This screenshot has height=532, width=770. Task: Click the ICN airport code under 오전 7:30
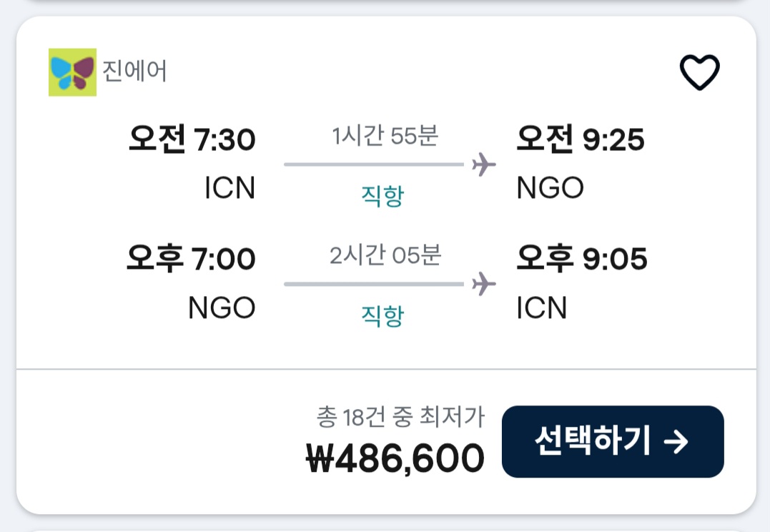click(x=229, y=188)
